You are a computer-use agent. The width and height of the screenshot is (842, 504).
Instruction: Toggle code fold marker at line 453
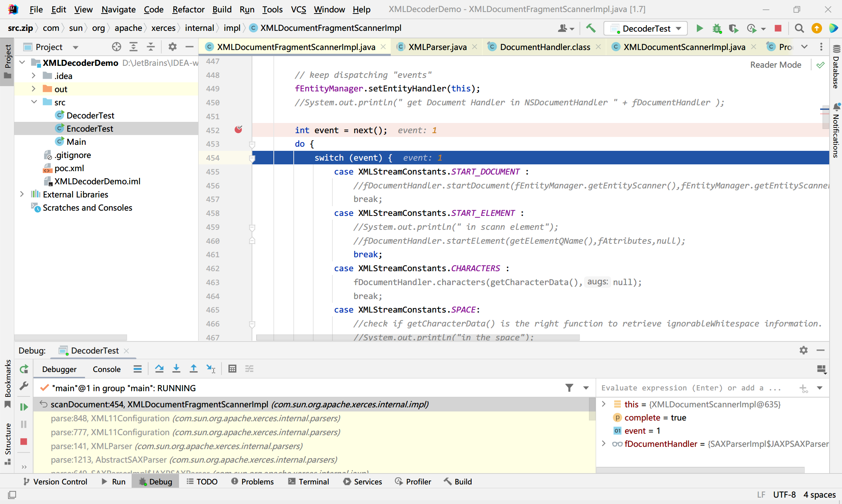pyautogui.click(x=252, y=144)
